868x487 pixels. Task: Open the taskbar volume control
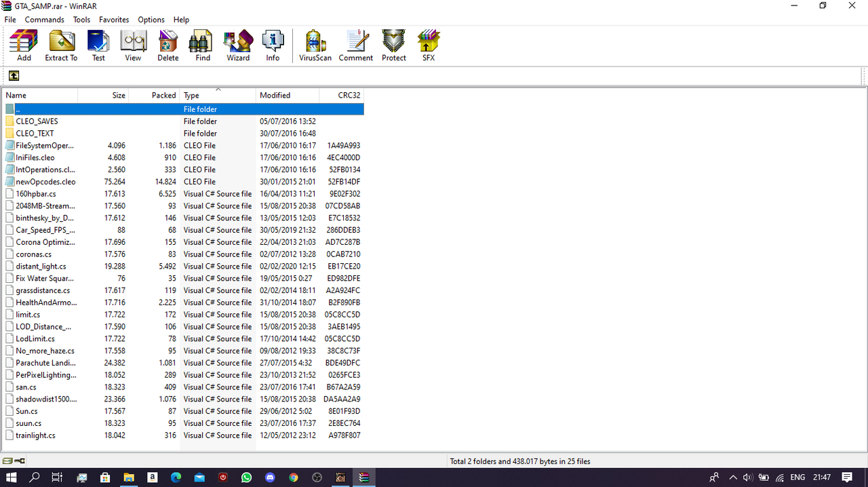748,478
